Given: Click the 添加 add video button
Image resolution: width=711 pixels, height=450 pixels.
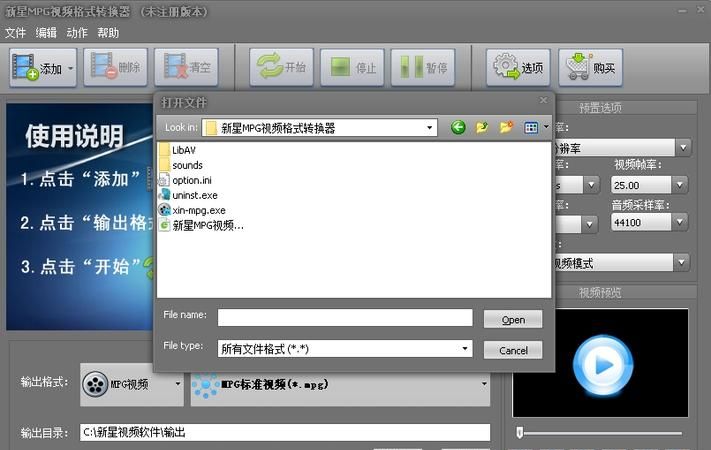Looking at the screenshot, I should [x=43, y=68].
